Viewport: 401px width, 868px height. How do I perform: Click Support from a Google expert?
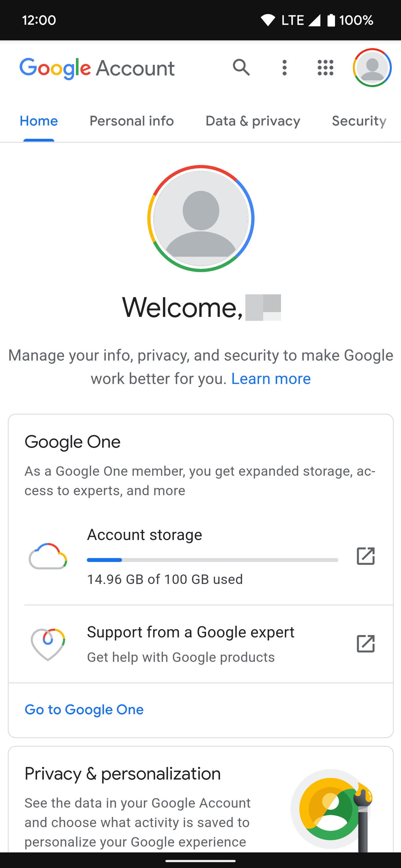coord(191,632)
